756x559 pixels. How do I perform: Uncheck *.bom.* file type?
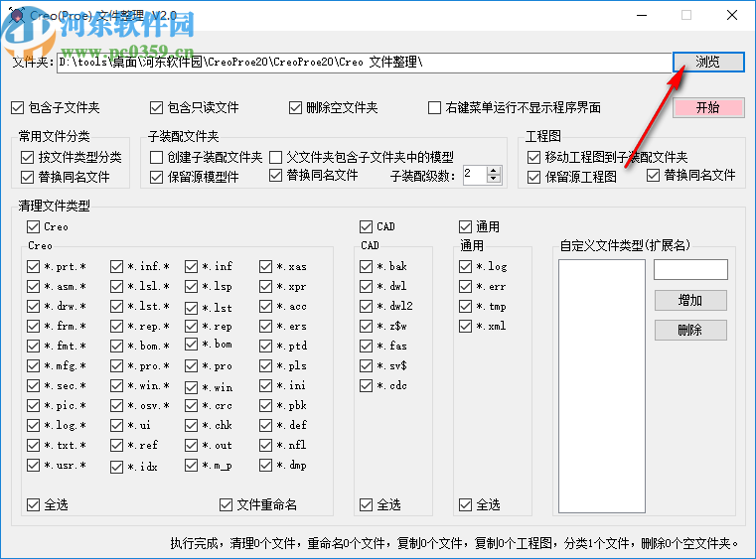point(116,346)
